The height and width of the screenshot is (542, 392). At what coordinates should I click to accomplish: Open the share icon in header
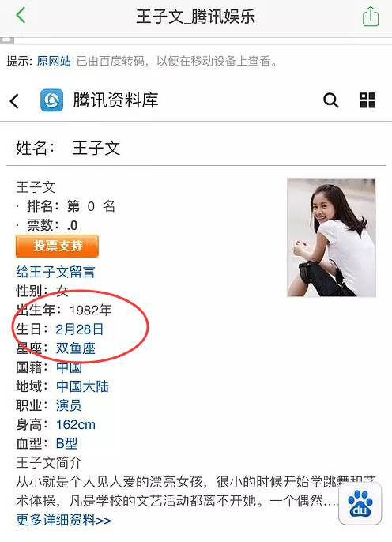[x=371, y=16]
